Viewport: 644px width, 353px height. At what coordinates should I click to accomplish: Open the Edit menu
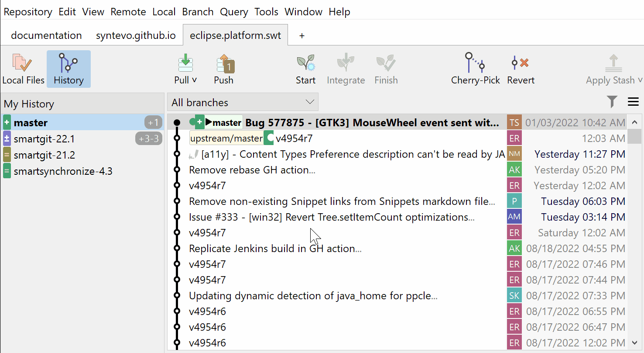click(67, 12)
